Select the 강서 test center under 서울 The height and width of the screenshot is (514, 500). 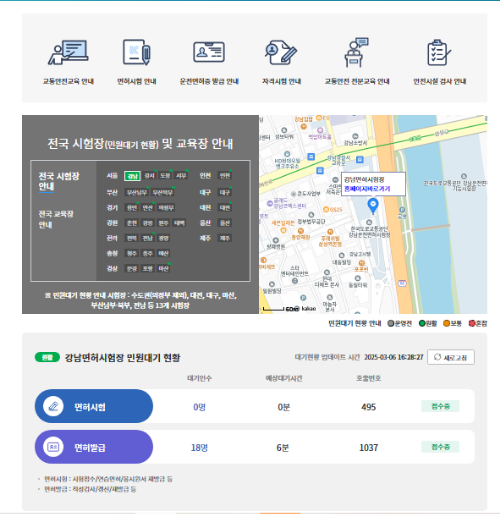pyautogui.click(x=149, y=176)
